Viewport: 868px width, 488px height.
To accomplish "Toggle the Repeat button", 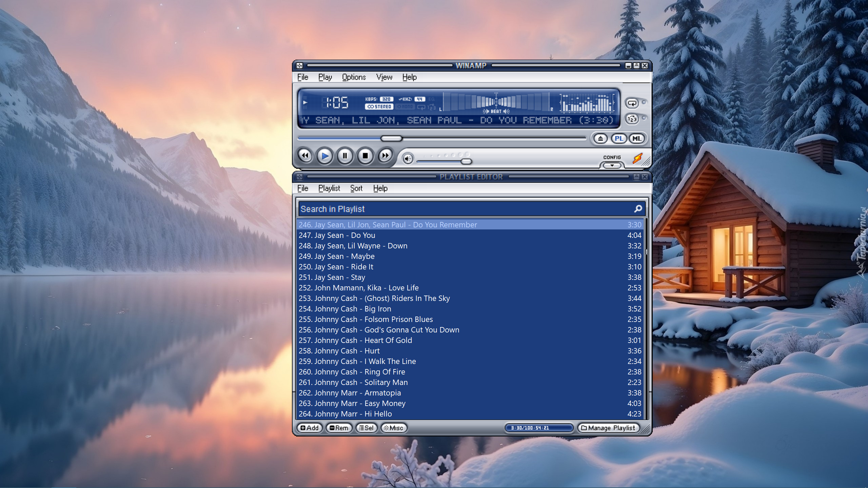I will coord(632,103).
